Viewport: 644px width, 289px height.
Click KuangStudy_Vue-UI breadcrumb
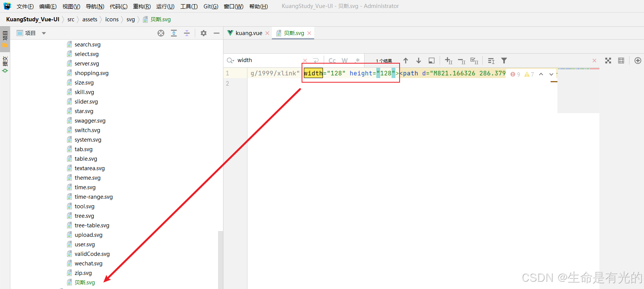pos(33,19)
